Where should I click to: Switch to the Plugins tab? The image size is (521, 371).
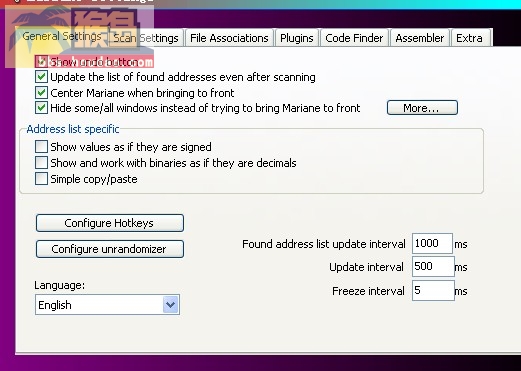[297, 38]
